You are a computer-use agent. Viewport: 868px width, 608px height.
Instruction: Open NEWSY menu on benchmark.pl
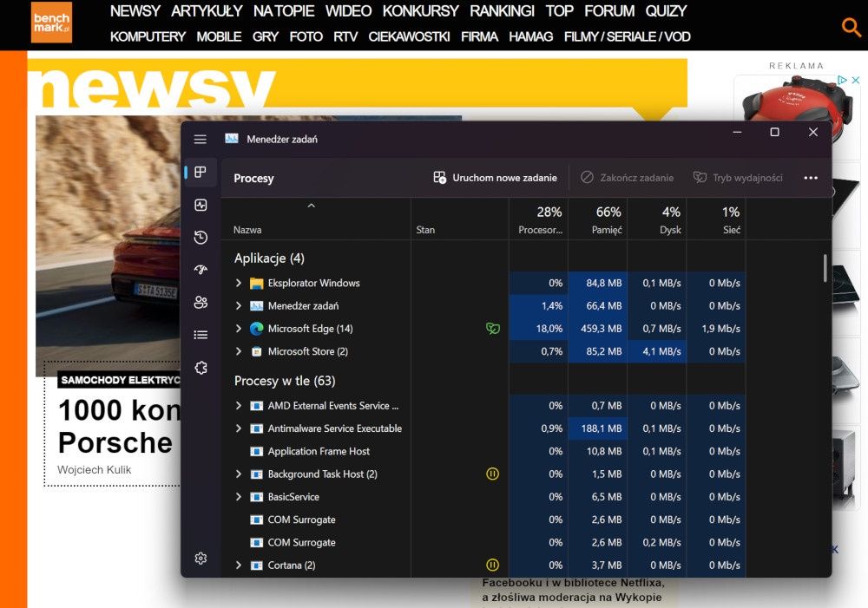point(135,11)
